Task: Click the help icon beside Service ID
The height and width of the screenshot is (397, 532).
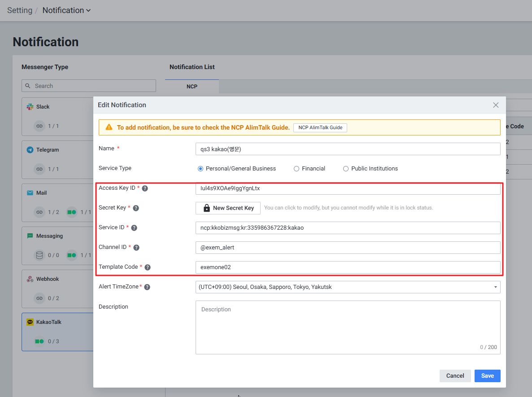Action: pyautogui.click(x=134, y=228)
